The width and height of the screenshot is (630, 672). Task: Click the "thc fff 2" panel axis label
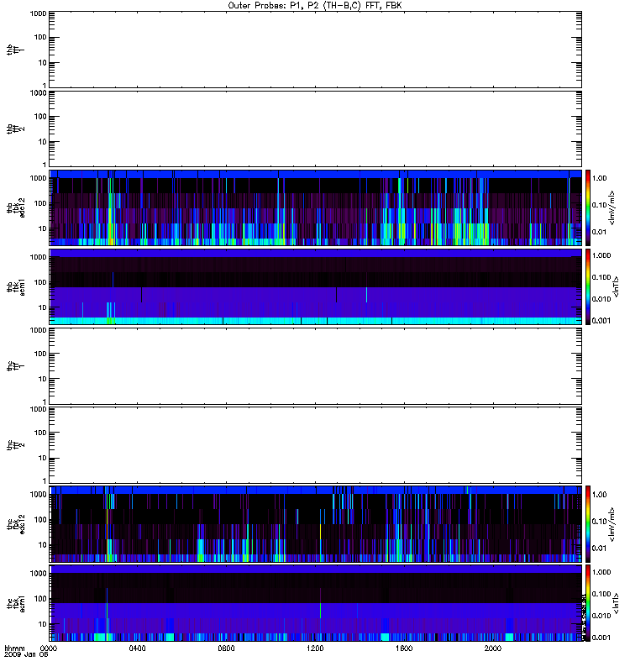[15, 445]
